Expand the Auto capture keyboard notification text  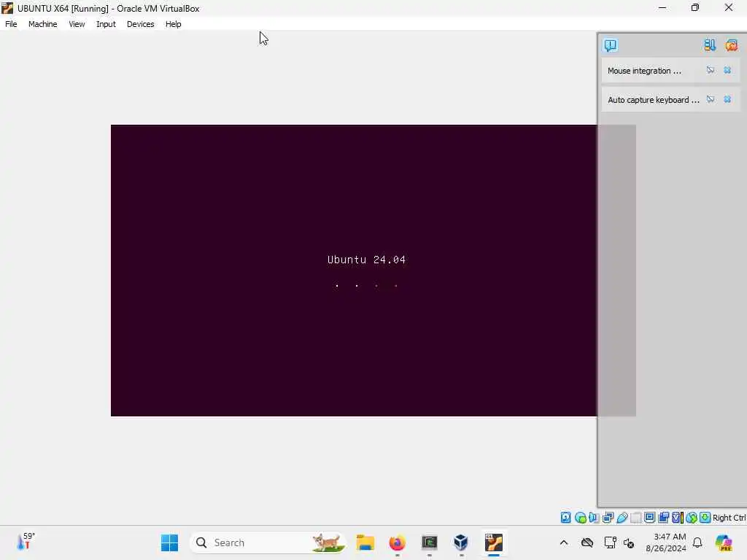[x=653, y=99]
